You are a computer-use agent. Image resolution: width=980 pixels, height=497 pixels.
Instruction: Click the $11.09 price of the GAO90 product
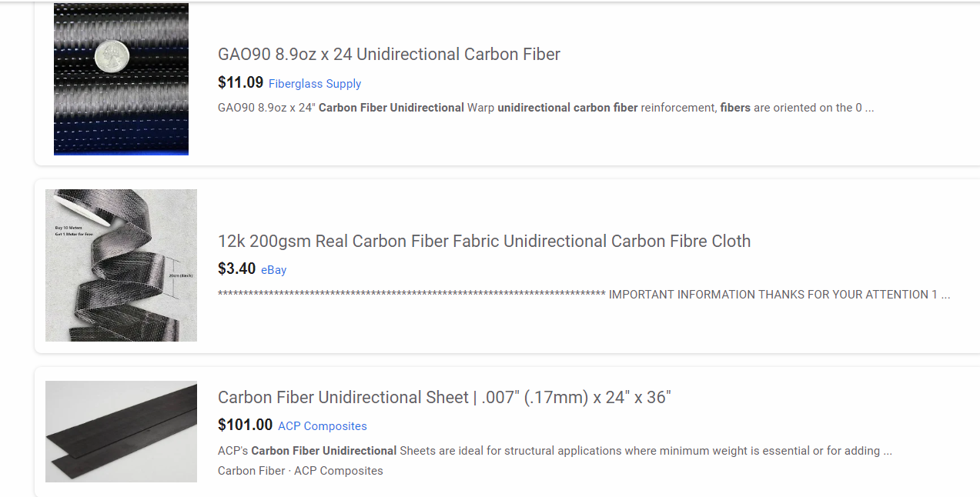(x=240, y=82)
